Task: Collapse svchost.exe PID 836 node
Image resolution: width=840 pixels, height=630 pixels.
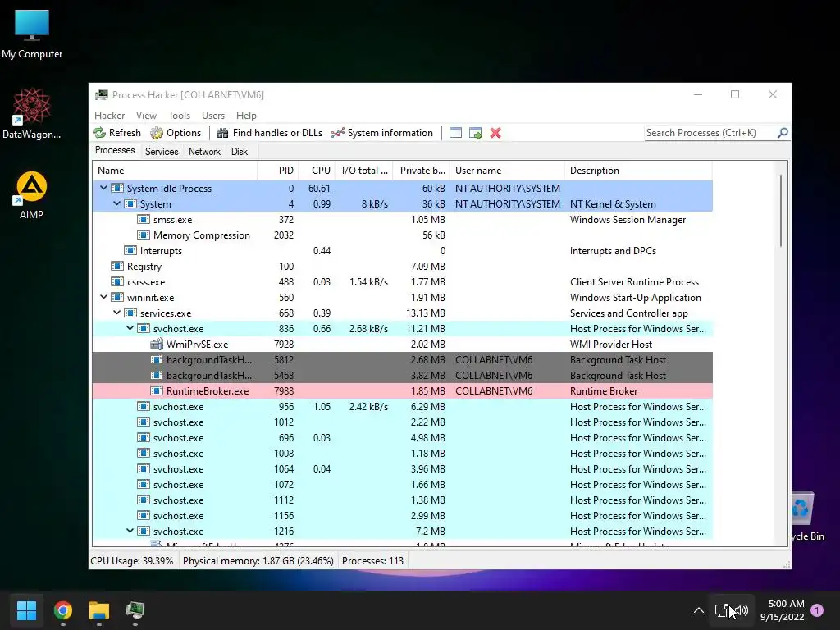Action: 130,328
